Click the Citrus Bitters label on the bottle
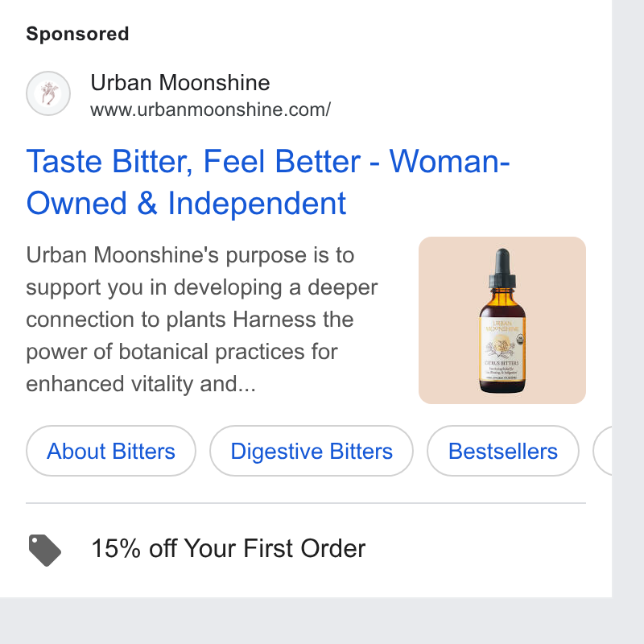This screenshot has height=644, width=644. coord(502,363)
